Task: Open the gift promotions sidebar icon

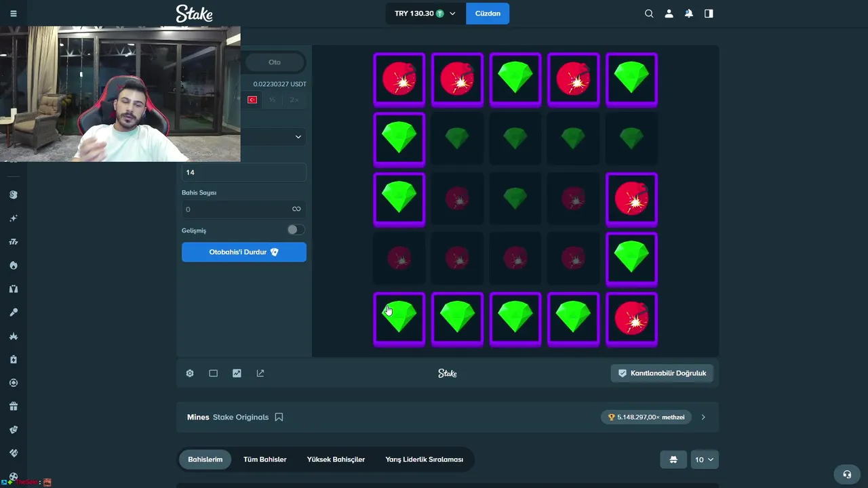Action: pyautogui.click(x=14, y=406)
